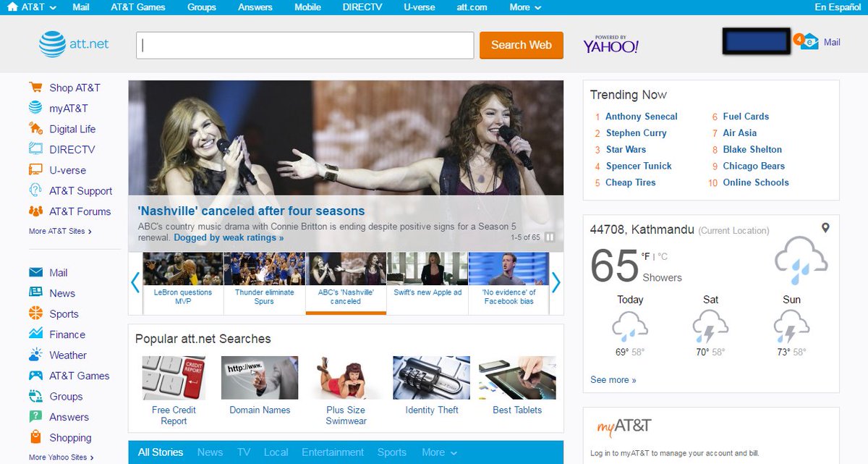The width and height of the screenshot is (868, 464).
Task: Open the 'Nashville' canceled headline
Action: 251,211
